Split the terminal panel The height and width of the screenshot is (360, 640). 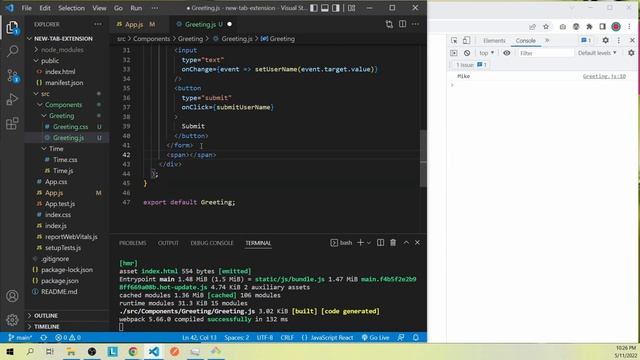380,243
